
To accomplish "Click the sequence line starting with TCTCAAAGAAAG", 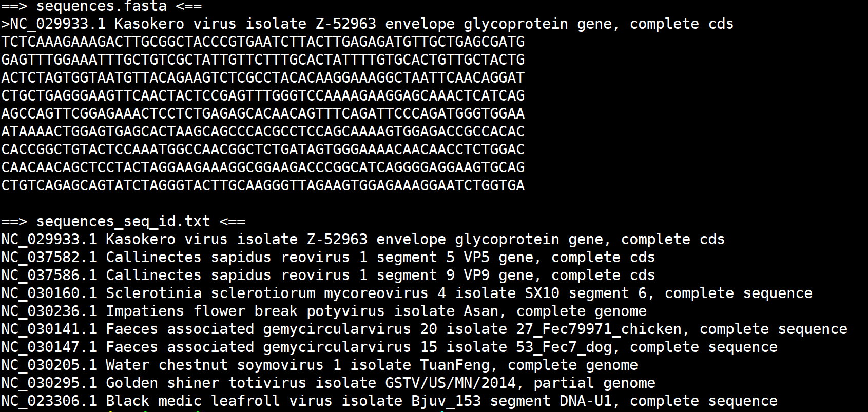I will pyautogui.click(x=263, y=42).
